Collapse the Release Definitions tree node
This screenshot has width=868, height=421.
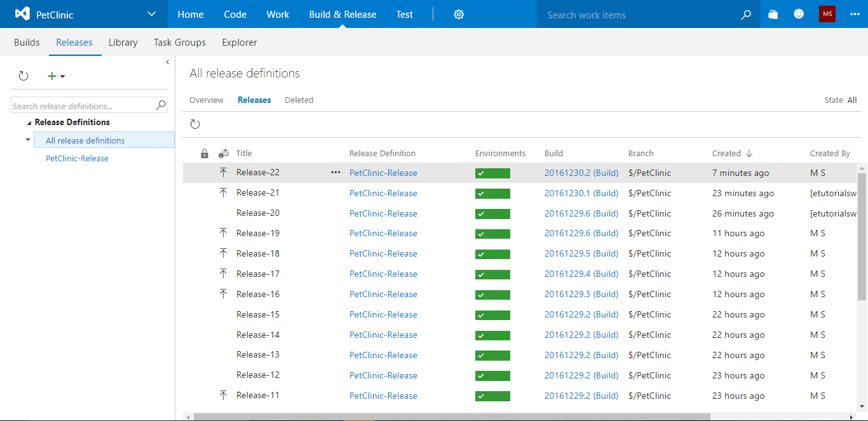[29, 123]
